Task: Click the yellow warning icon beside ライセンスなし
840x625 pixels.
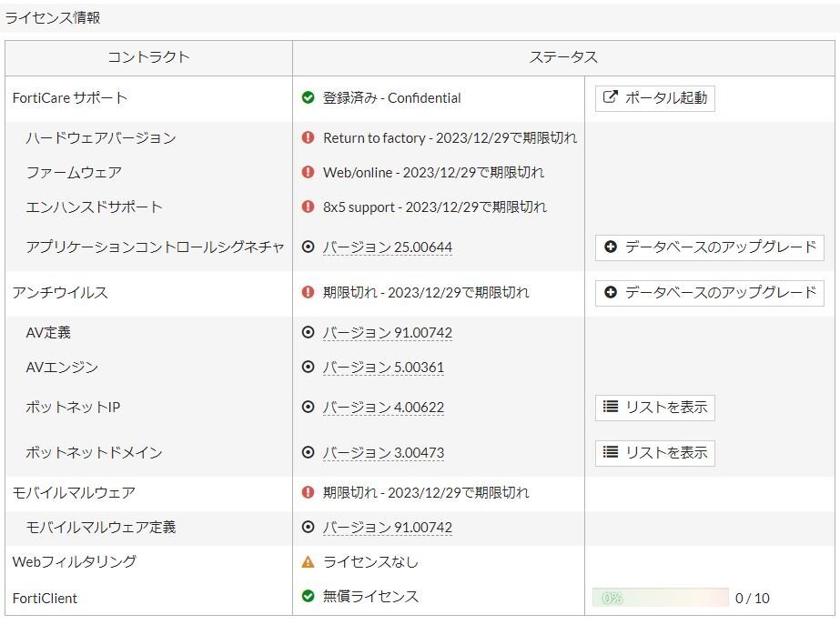Action: pos(309,562)
